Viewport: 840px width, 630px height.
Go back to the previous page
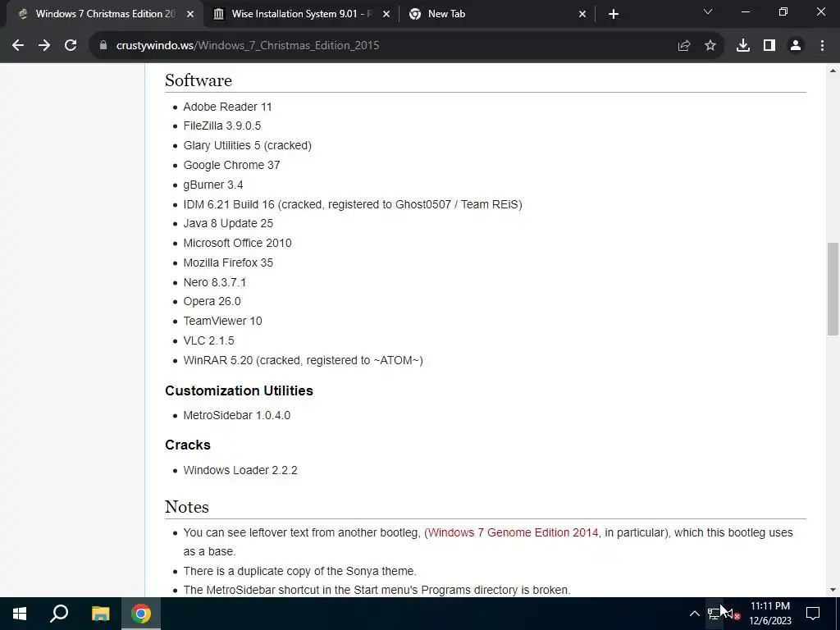click(18, 46)
